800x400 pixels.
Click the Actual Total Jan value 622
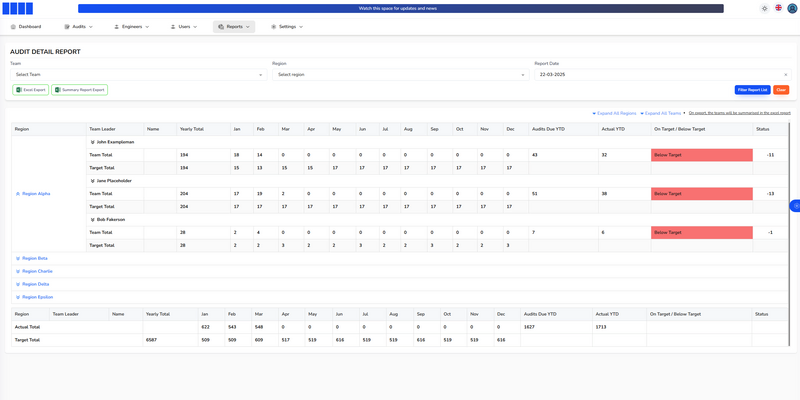tap(206, 327)
